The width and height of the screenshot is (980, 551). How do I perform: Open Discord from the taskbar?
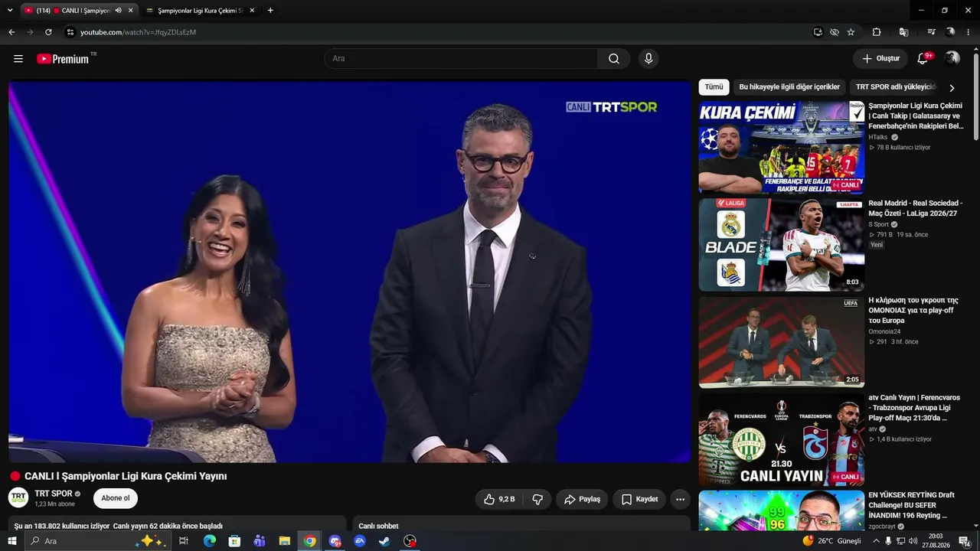pos(335,541)
